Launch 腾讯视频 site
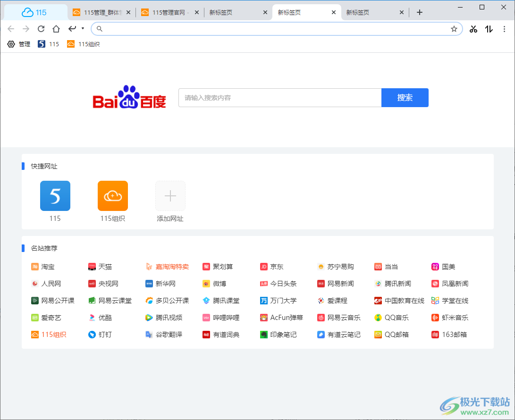 coord(164,318)
